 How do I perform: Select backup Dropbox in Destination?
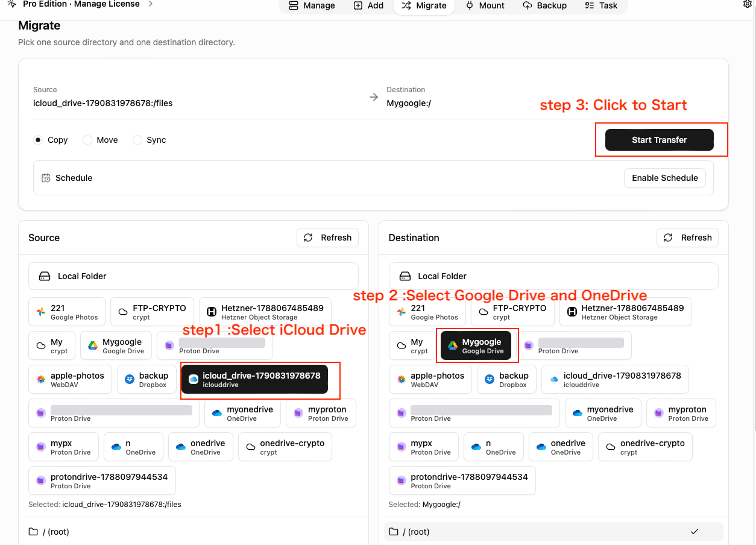pos(507,379)
